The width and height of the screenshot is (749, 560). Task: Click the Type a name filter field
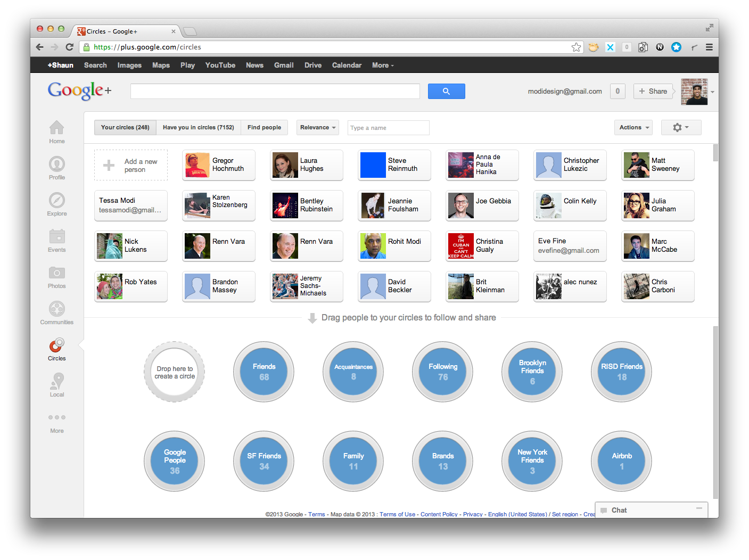pyautogui.click(x=389, y=128)
